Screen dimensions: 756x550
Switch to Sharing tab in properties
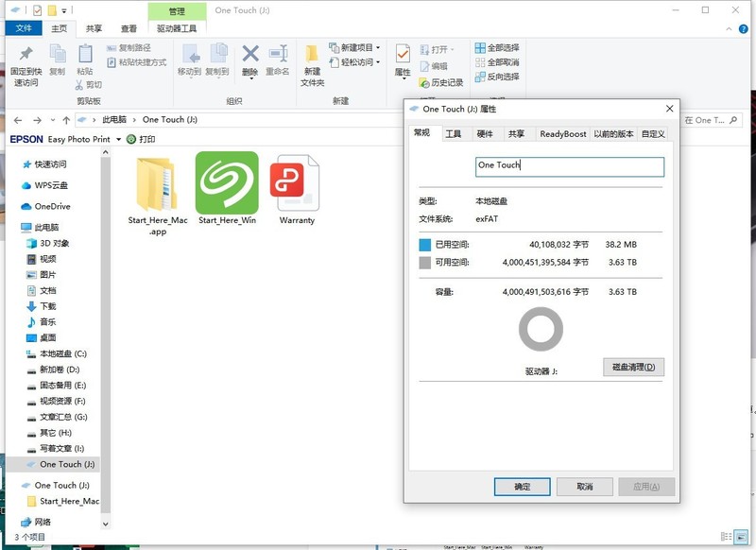tap(516, 134)
